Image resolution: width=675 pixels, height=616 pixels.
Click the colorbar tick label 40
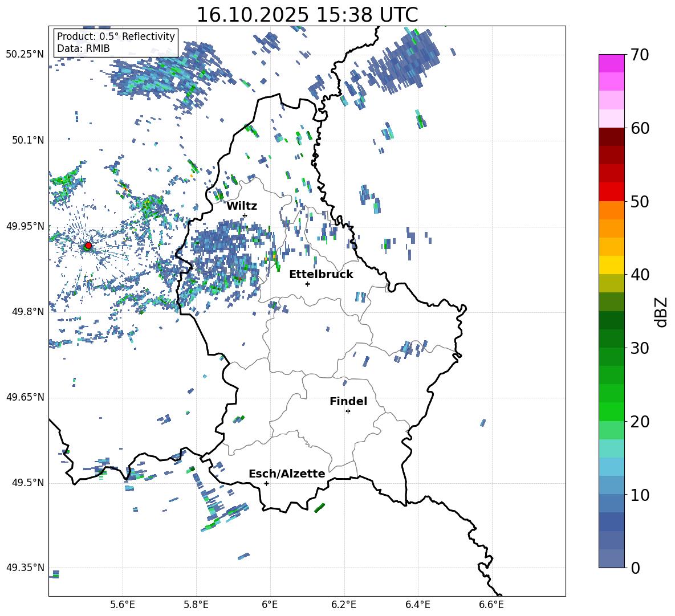click(x=640, y=275)
